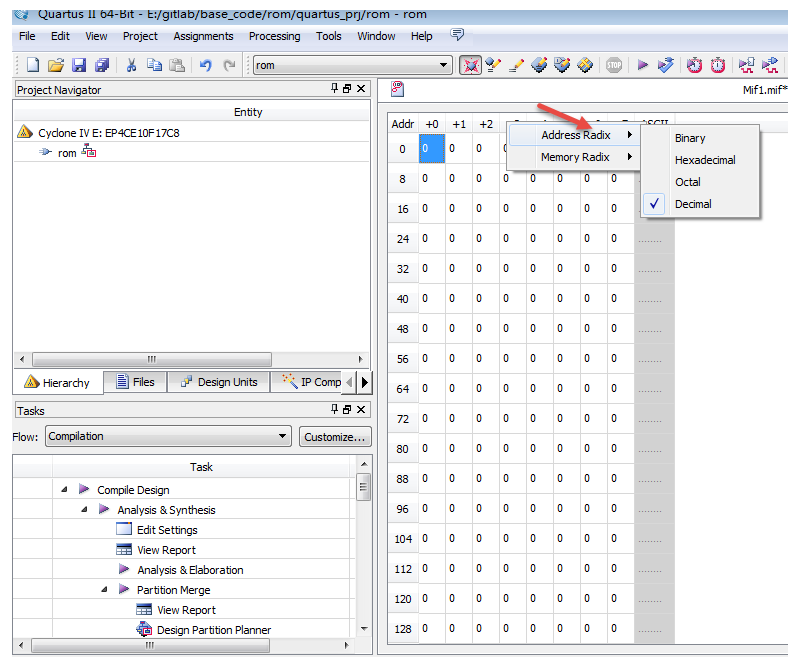Click Design Partition Planner task

pyautogui.click(x=214, y=630)
